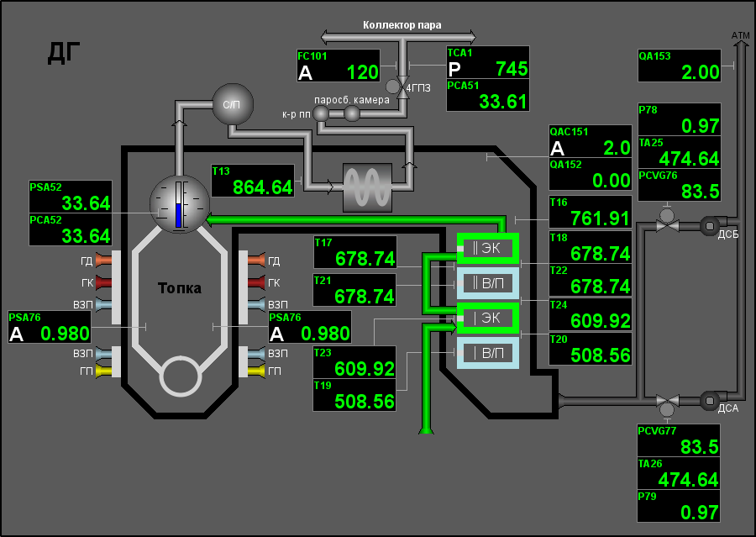Click the dark red ГК burner on the left side
The height and width of the screenshot is (537, 756).
[103, 282]
